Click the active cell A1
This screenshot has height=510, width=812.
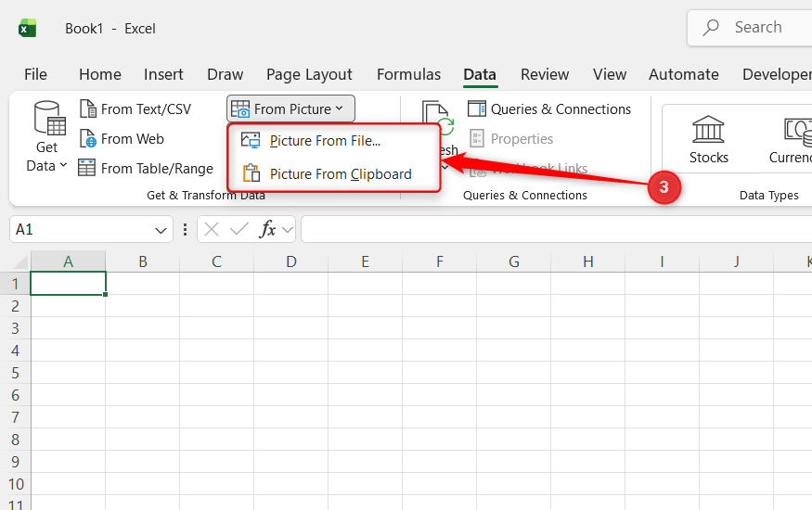(69, 284)
